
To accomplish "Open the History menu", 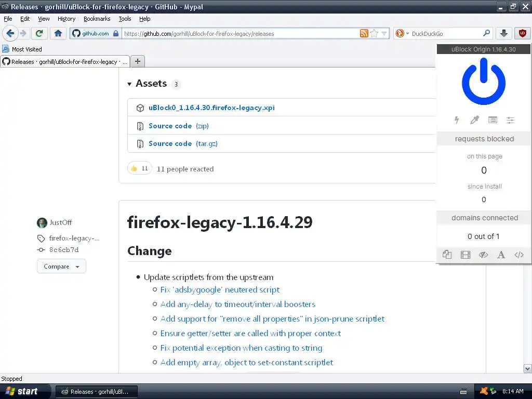I will pos(66,19).
